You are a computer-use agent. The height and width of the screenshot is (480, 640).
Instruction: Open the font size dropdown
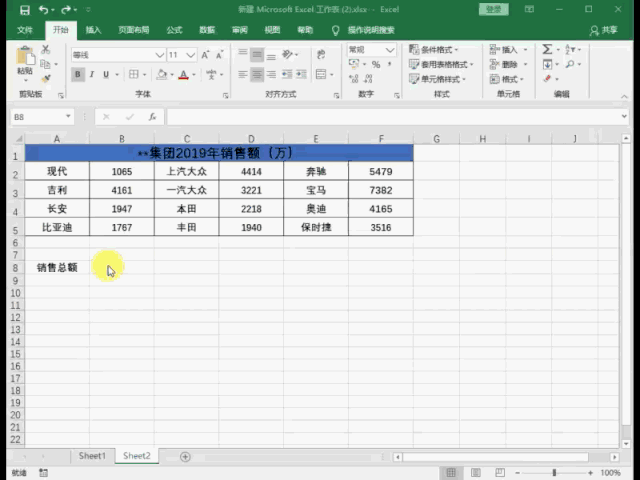coord(191,55)
